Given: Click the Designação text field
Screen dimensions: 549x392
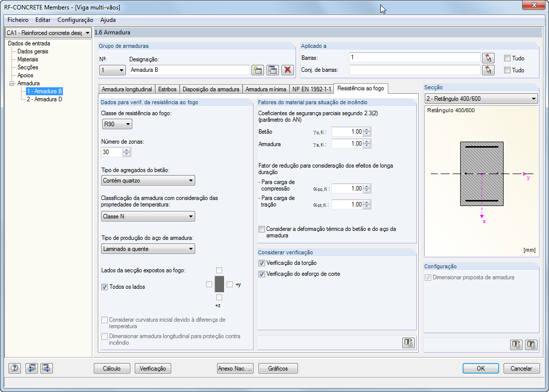Looking at the screenshot, I should tap(190, 70).
